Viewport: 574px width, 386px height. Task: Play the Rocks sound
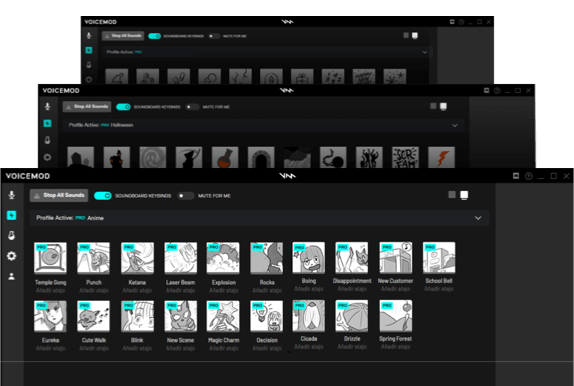(x=266, y=257)
